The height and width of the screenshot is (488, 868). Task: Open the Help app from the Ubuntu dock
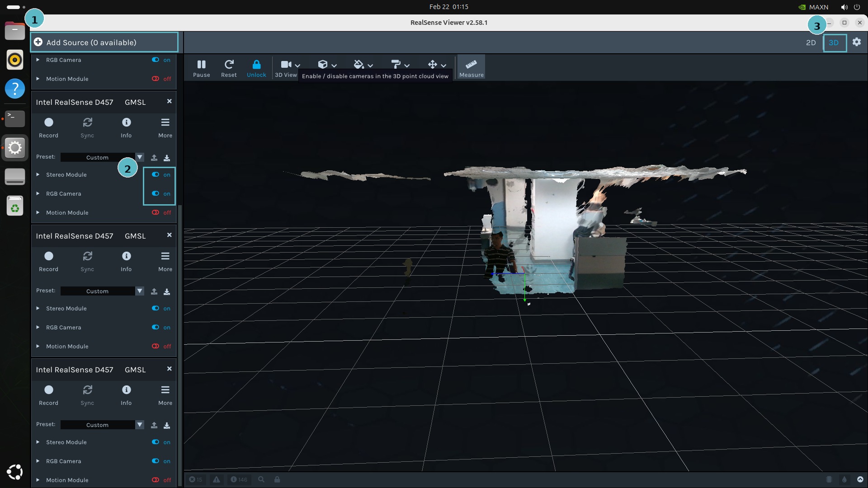[15, 89]
